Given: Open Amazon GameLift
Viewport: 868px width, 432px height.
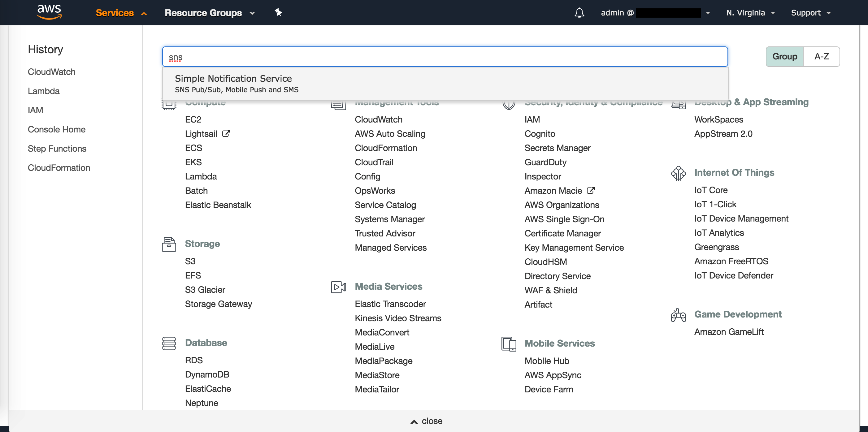Looking at the screenshot, I should coord(729,332).
